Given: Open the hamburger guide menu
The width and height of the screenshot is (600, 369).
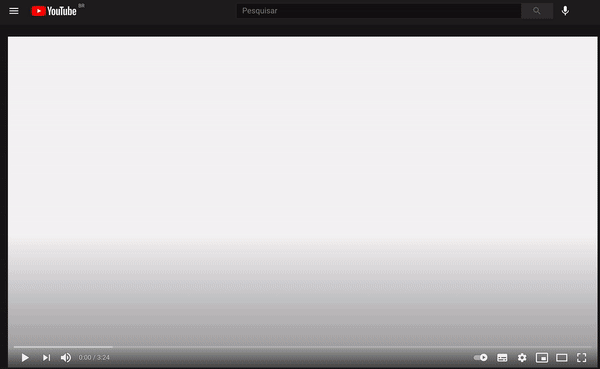Looking at the screenshot, I should (14, 11).
